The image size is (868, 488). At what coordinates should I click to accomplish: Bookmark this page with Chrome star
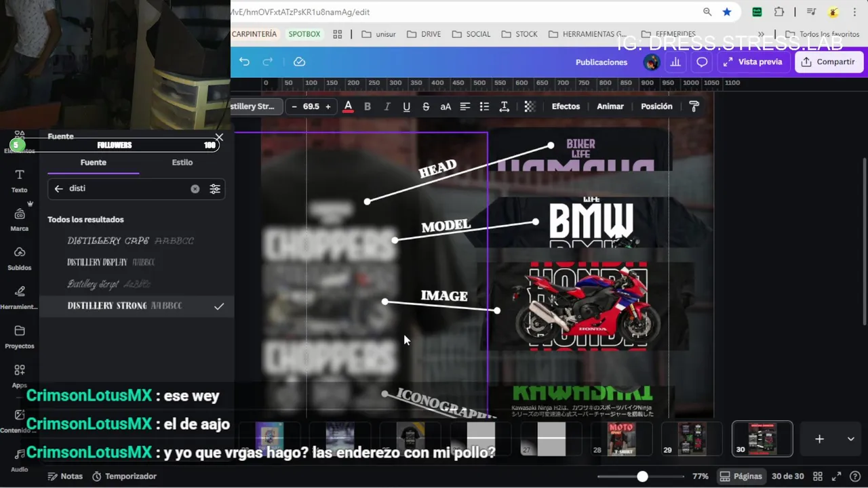tap(727, 12)
